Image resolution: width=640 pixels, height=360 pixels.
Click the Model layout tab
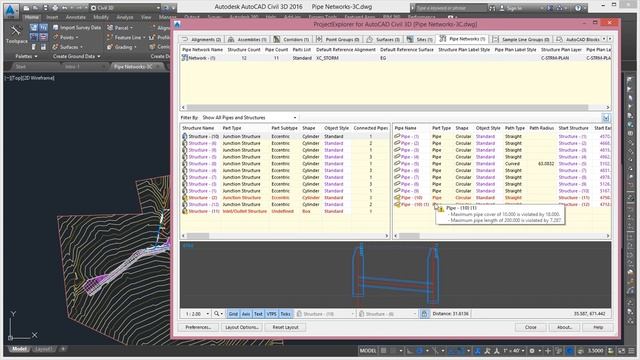19,349
